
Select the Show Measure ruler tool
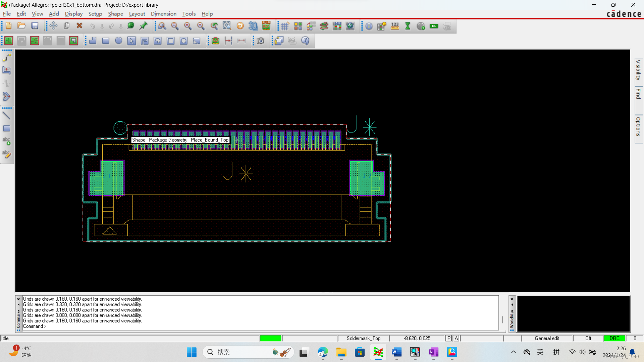coord(395,26)
